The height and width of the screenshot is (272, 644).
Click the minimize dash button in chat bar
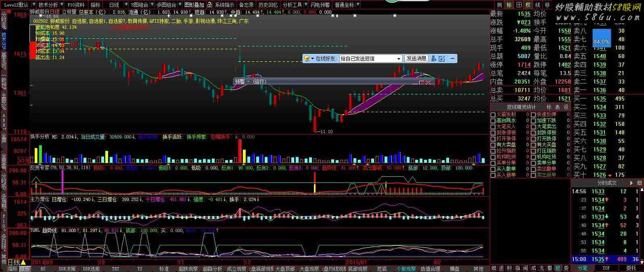(453, 59)
